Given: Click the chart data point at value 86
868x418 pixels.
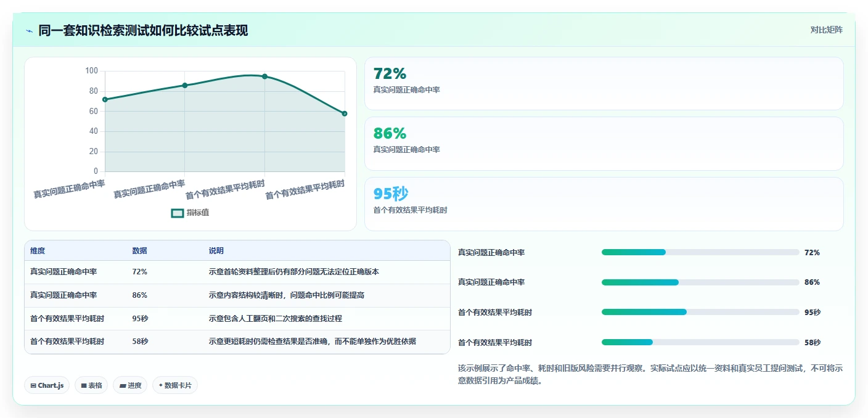Looking at the screenshot, I should [185, 85].
